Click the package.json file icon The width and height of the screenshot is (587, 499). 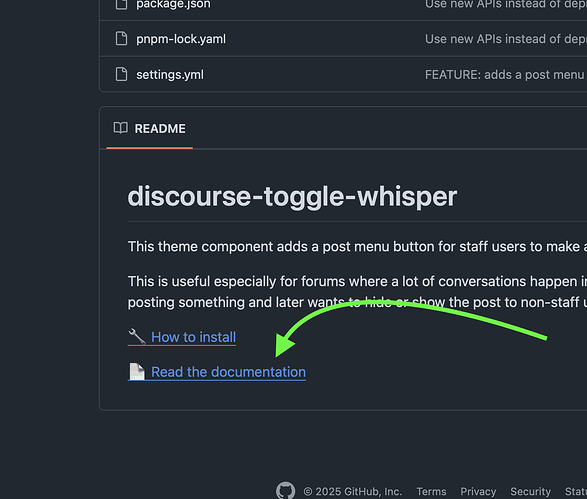[x=121, y=4]
